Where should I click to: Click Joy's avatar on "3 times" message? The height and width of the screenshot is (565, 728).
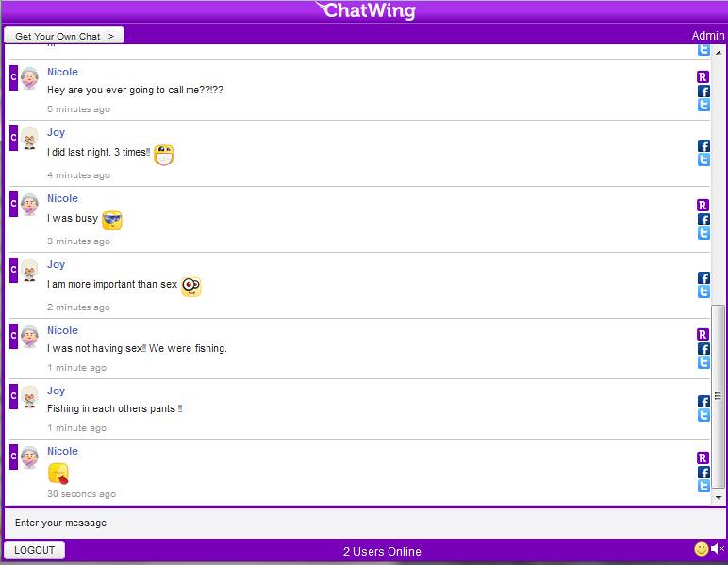point(29,139)
